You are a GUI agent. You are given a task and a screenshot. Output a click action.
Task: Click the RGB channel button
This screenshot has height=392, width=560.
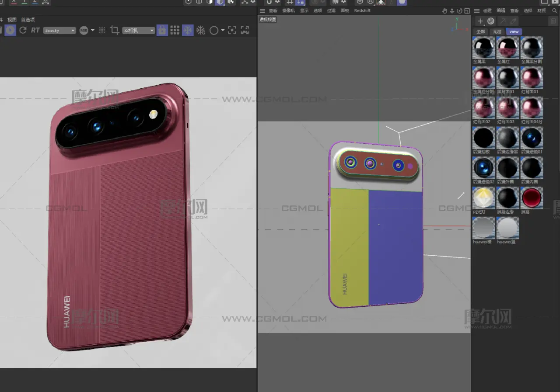84,30
